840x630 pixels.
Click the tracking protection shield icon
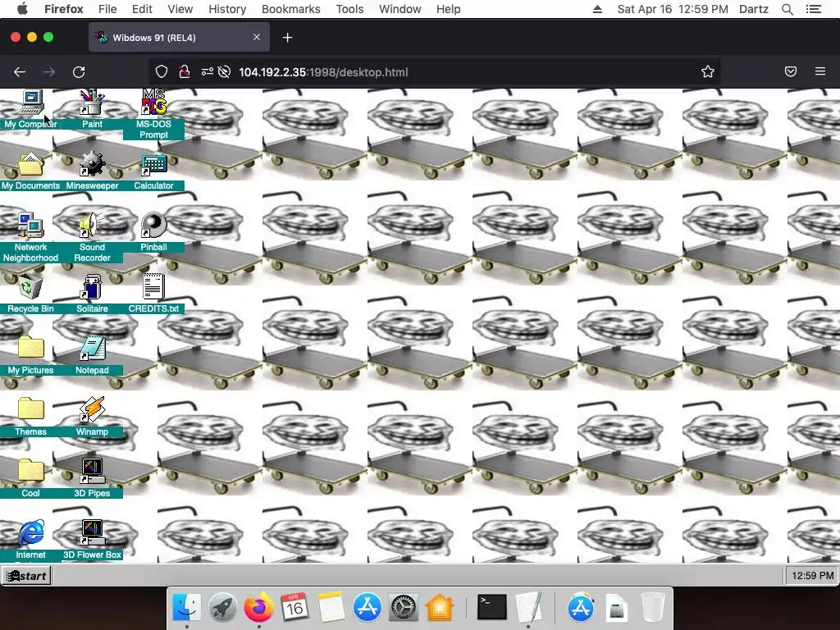coord(162,72)
